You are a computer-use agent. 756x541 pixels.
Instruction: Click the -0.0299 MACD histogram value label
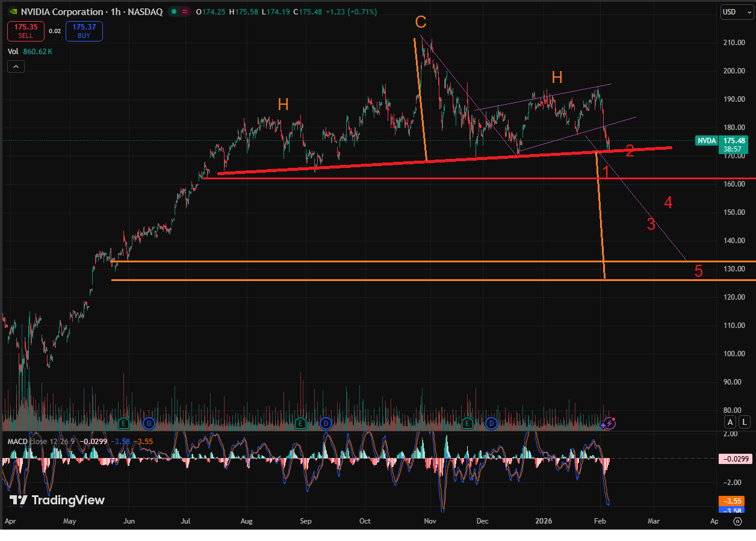(x=734, y=459)
